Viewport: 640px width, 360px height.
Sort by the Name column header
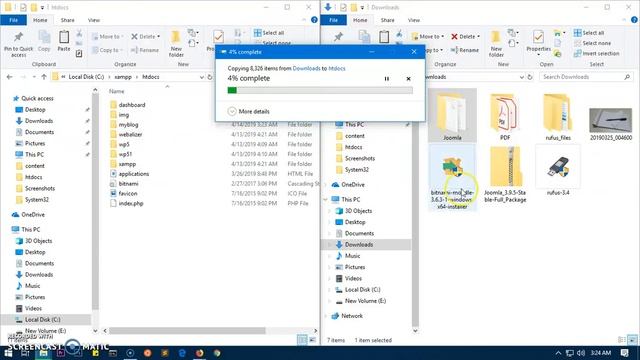tap(117, 91)
